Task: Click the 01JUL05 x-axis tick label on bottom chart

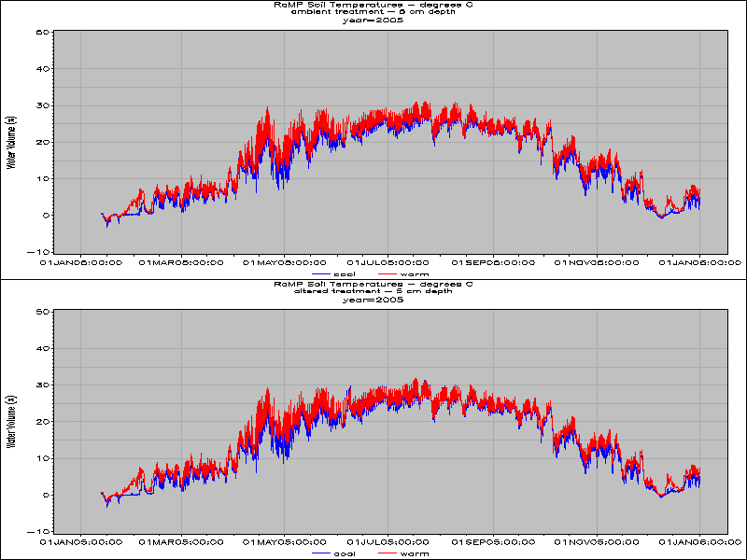Action: click(x=388, y=541)
